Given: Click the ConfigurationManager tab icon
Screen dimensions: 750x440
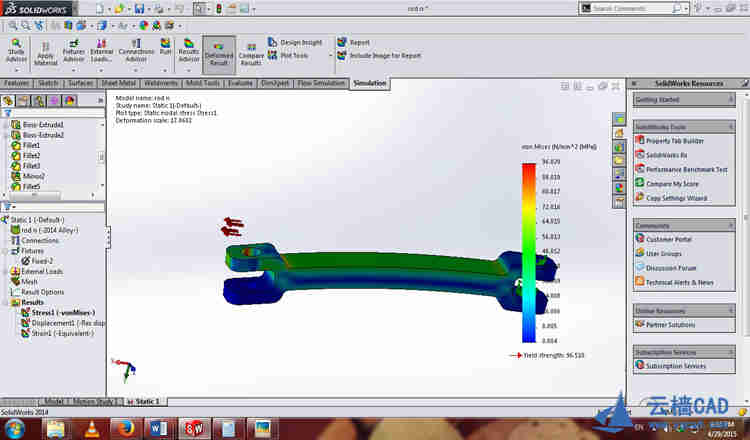Looking at the screenshot, I should [39, 100].
